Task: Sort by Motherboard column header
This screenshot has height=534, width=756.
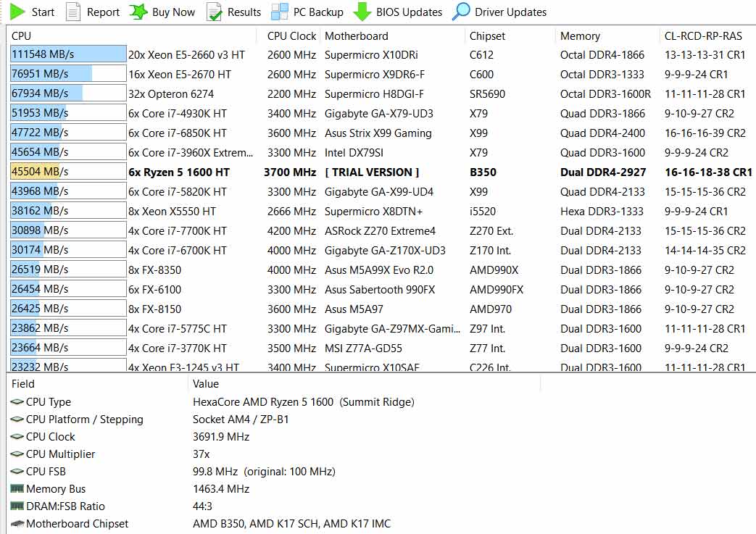Action: pos(357,36)
